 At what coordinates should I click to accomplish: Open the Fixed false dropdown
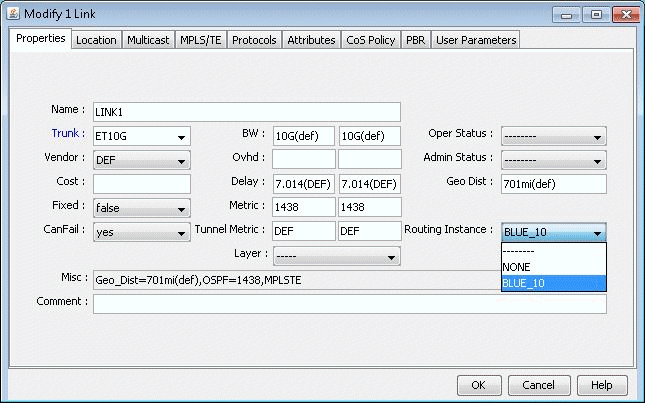pos(142,208)
